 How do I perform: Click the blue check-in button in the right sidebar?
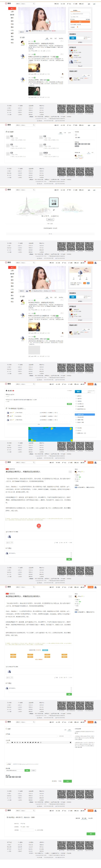coord(73,38)
